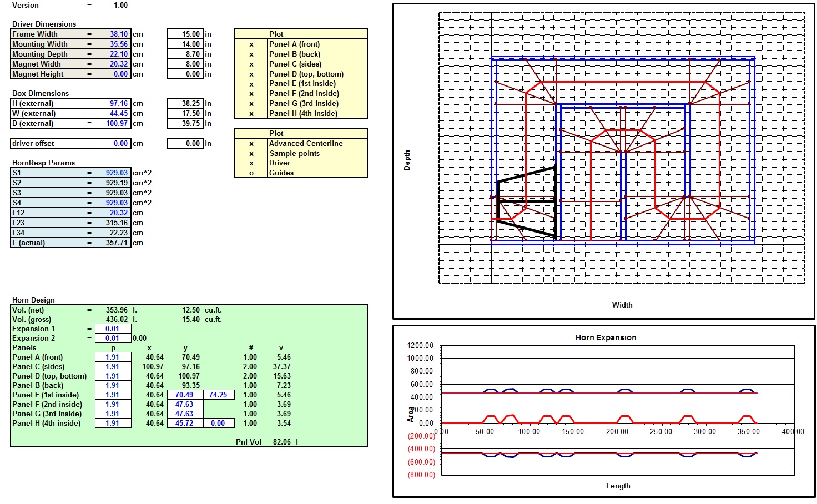The height and width of the screenshot is (504, 817).
Task: Select the H external 38.25 in cell
Action: (x=185, y=103)
